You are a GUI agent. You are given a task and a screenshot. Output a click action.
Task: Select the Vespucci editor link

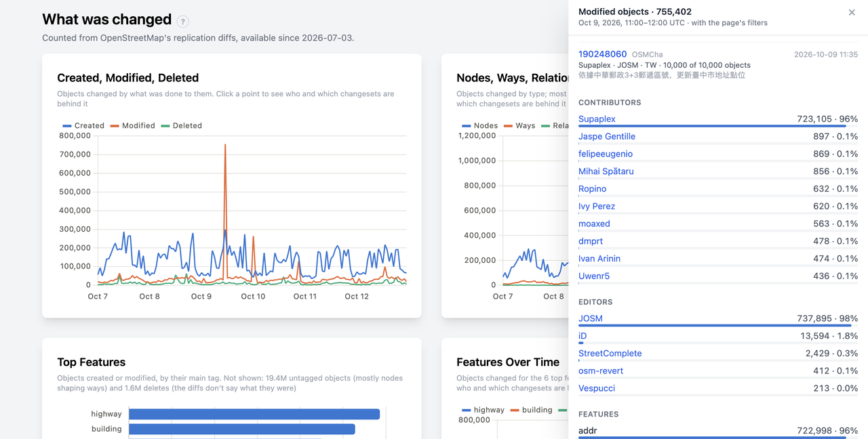597,388
